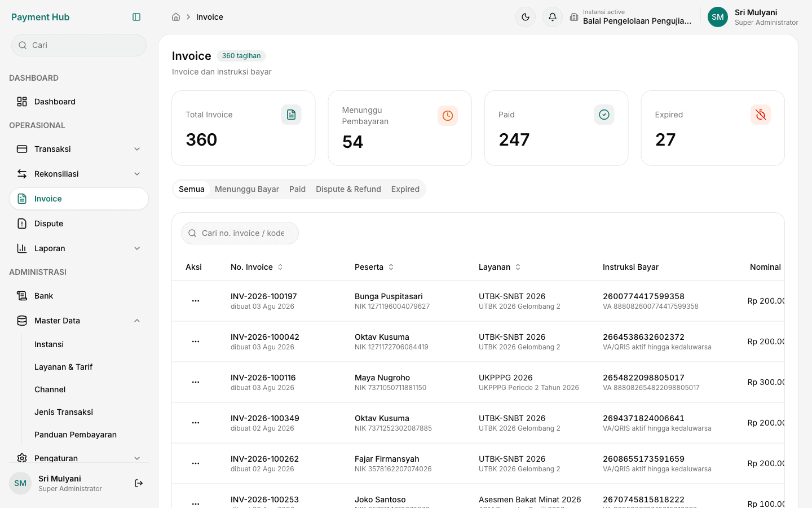Focus the invoice search field
The width and height of the screenshot is (812, 508).
(240, 233)
